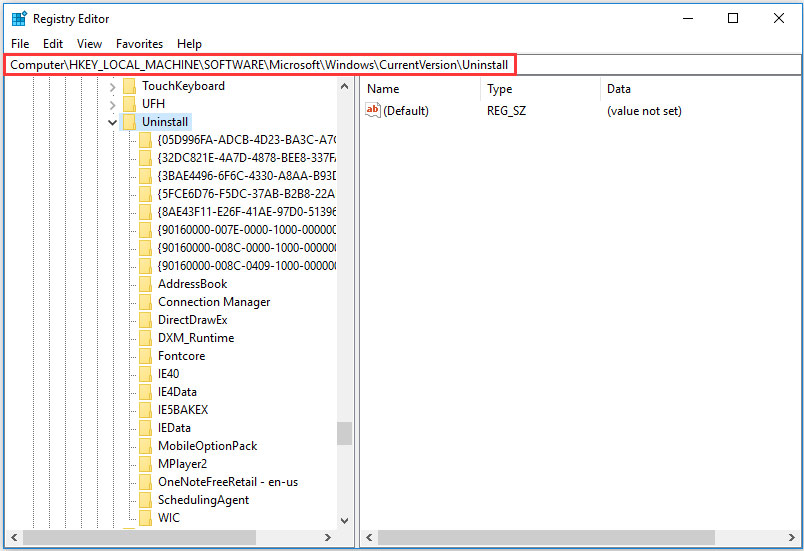Click the WIC folder icon
The width and height of the screenshot is (804, 551).
click(x=146, y=518)
